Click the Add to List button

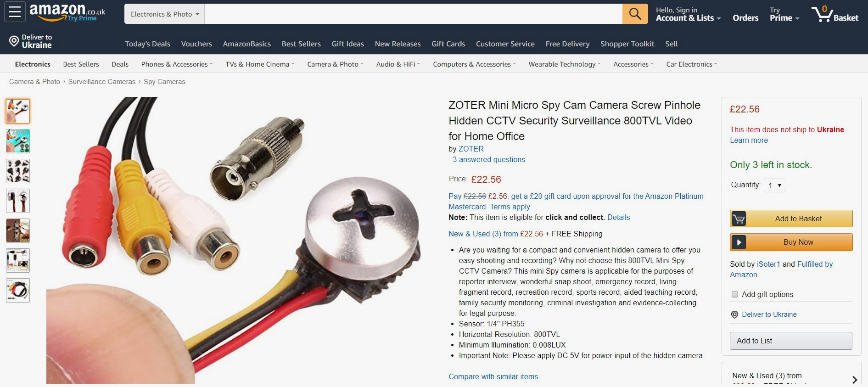[x=791, y=341]
